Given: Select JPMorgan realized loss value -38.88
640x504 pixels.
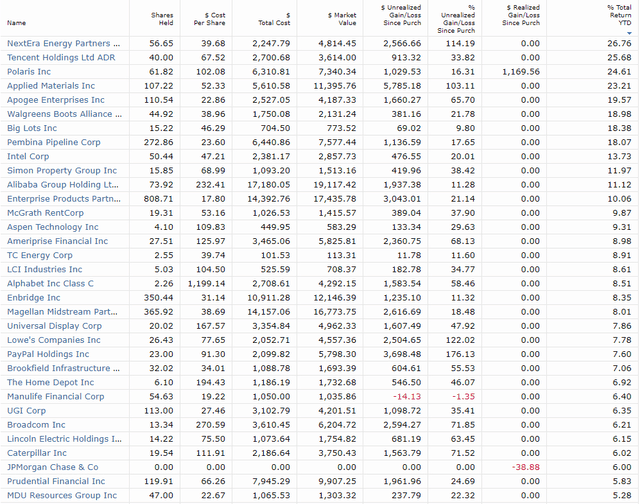Looking at the screenshot, I should click(526, 467).
